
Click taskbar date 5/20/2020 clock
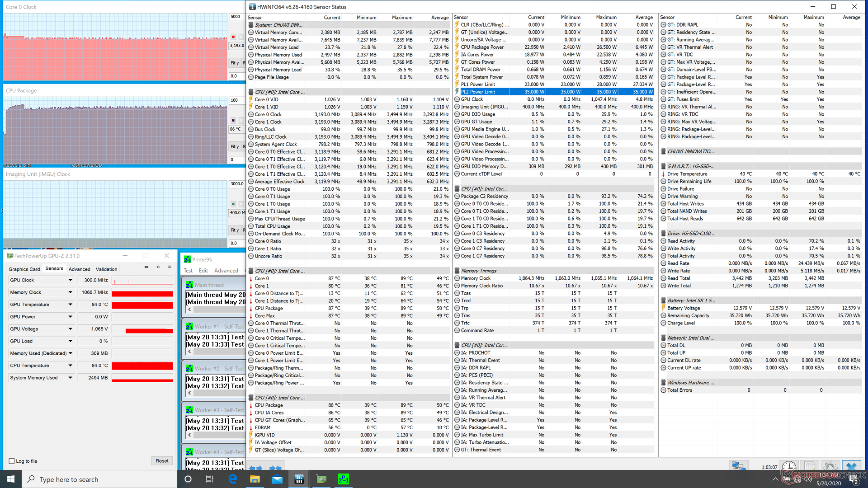pos(828,483)
